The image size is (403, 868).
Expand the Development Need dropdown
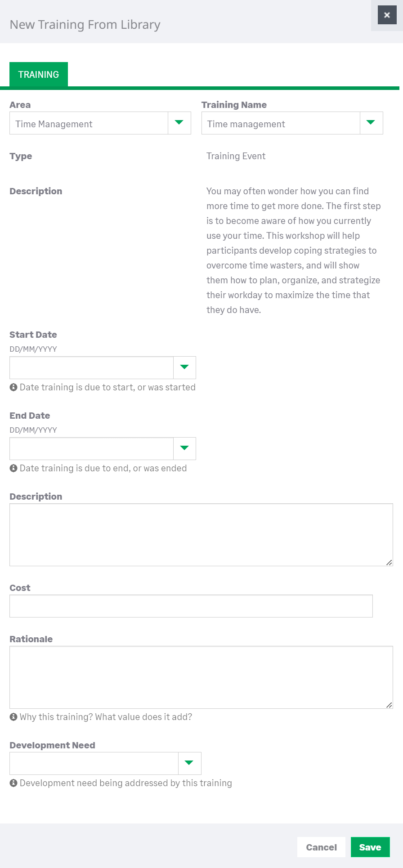pos(189,763)
